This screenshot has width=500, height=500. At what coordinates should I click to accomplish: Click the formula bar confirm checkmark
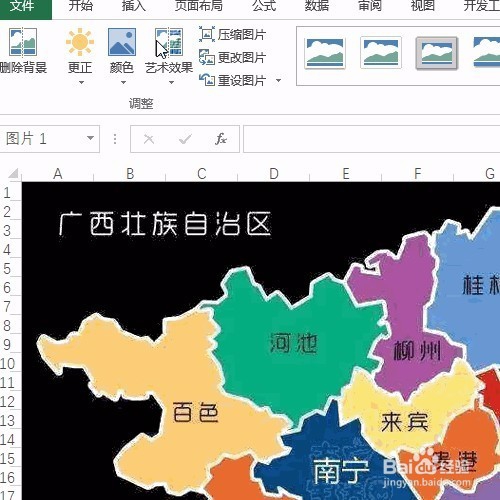click(185, 139)
